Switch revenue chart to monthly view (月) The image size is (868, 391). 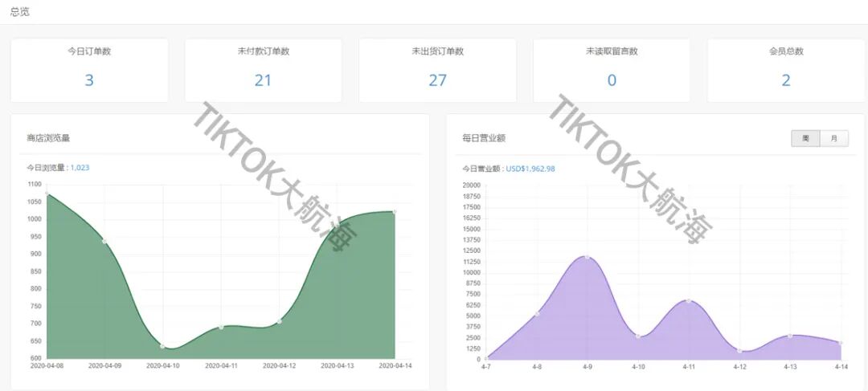[x=833, y=139]
